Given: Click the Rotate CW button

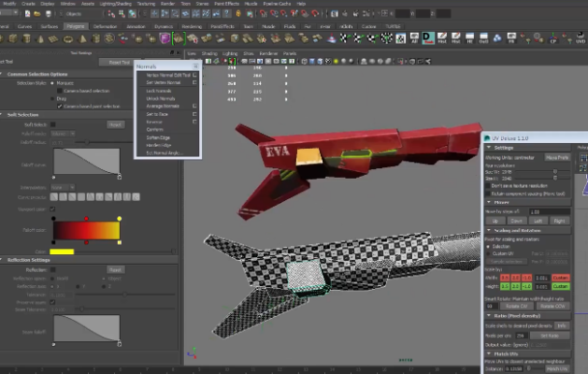Looking at the screenshot, I should coord(516,306).
